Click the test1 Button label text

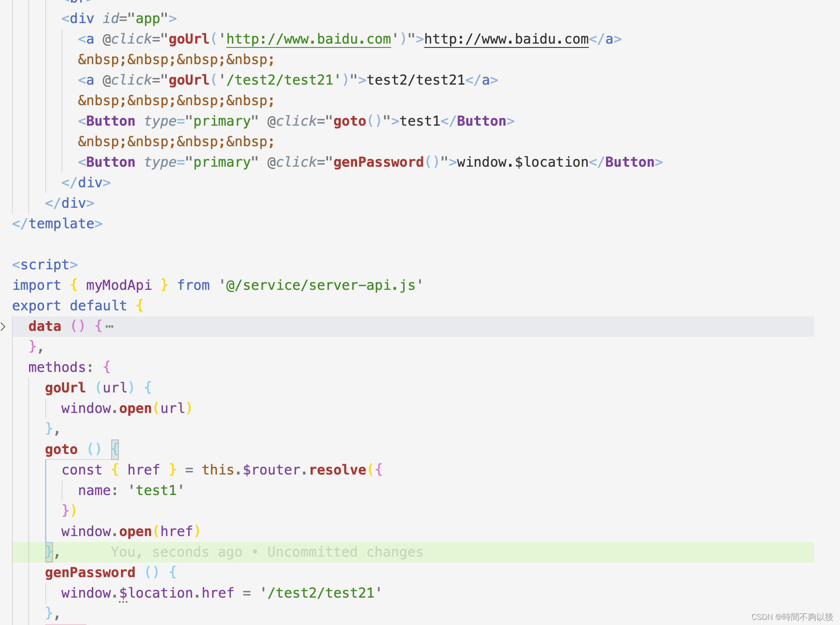point(420,121)
